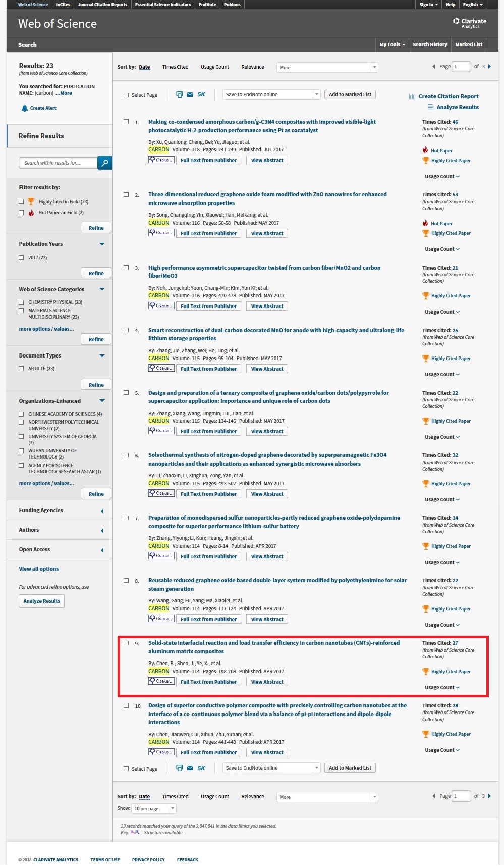Go to next page using top arrow
The image size is (504, 866).
[489, 67]
